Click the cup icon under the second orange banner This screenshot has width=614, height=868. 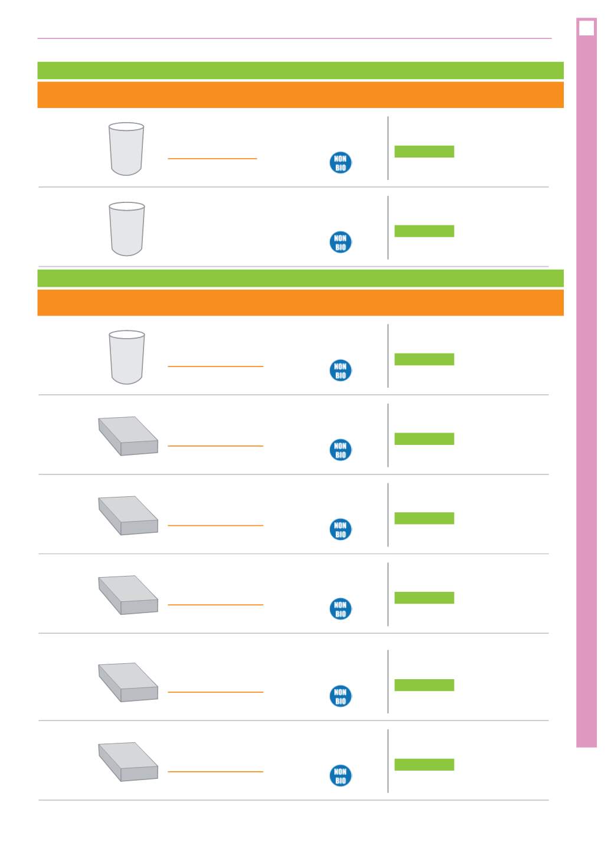click(127, 357)
